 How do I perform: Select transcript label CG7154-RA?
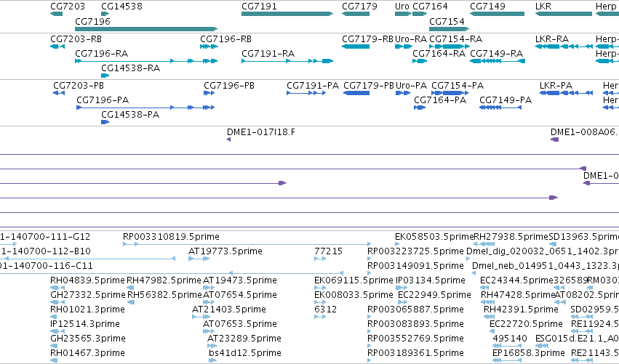pyautogui.click(x=455, y=39)
